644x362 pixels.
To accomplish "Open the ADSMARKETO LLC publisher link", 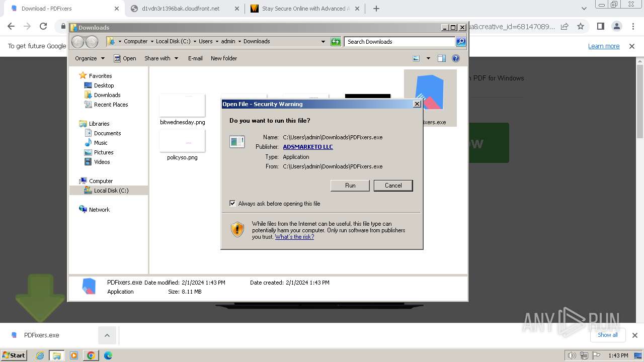I will 308,147.
